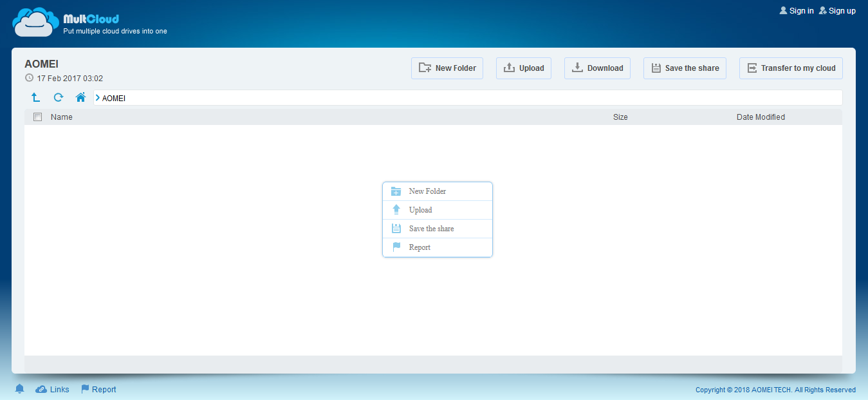Image resolution: width=868 pixels, height=400 pixels.
Task: Sort by the Size column header
Action: 620,117
